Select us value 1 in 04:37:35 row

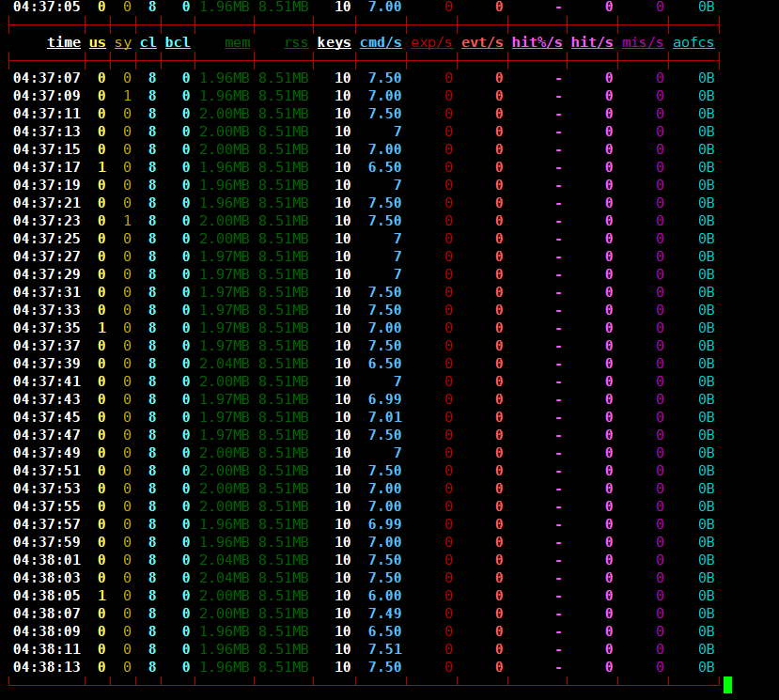101,328
